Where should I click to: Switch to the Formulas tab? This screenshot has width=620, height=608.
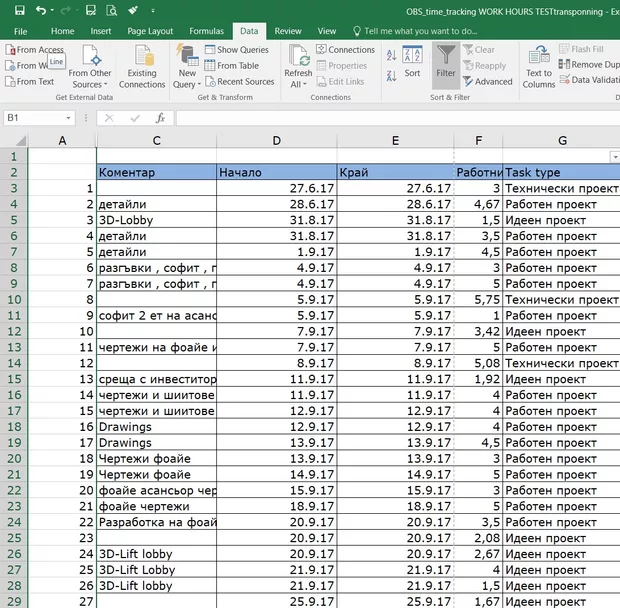(206, 31)
